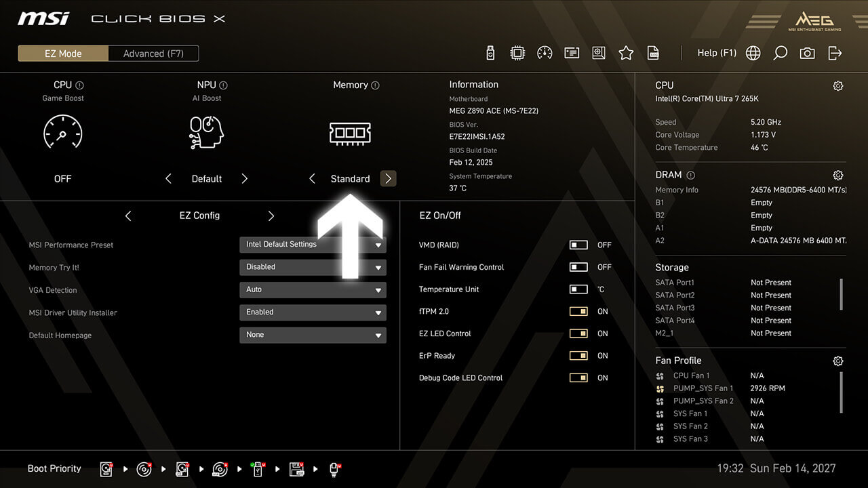
Task: Expand the VGA Detection dropdown
Action: coord(313,289)
